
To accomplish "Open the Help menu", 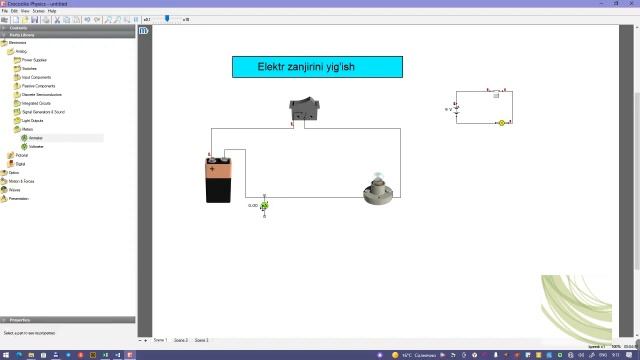I will pos(52,11).
